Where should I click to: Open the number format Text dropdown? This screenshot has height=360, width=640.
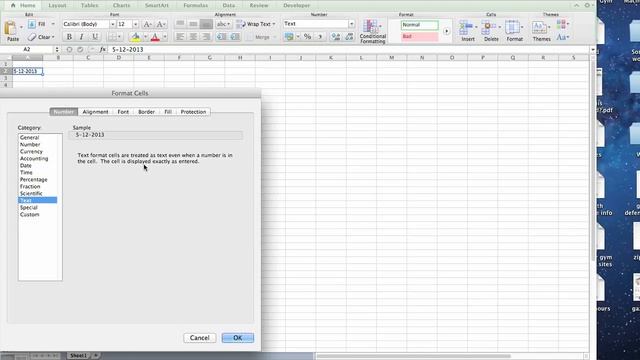pyautogui.click(x=351, y=24)
